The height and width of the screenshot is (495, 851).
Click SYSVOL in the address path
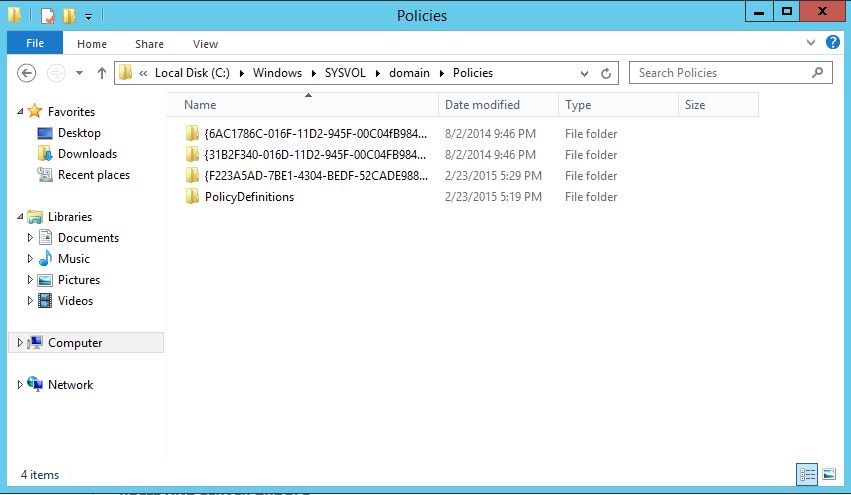[x=345, y=73]
